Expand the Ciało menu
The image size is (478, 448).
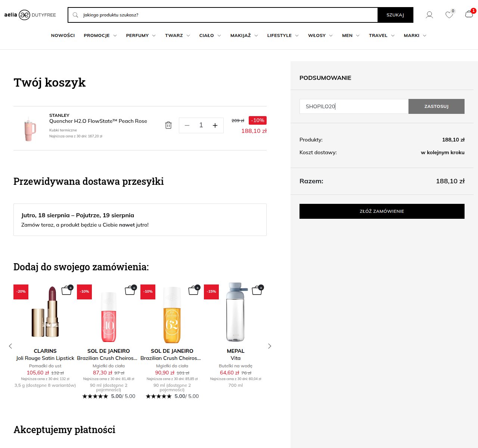coord(210,35)
